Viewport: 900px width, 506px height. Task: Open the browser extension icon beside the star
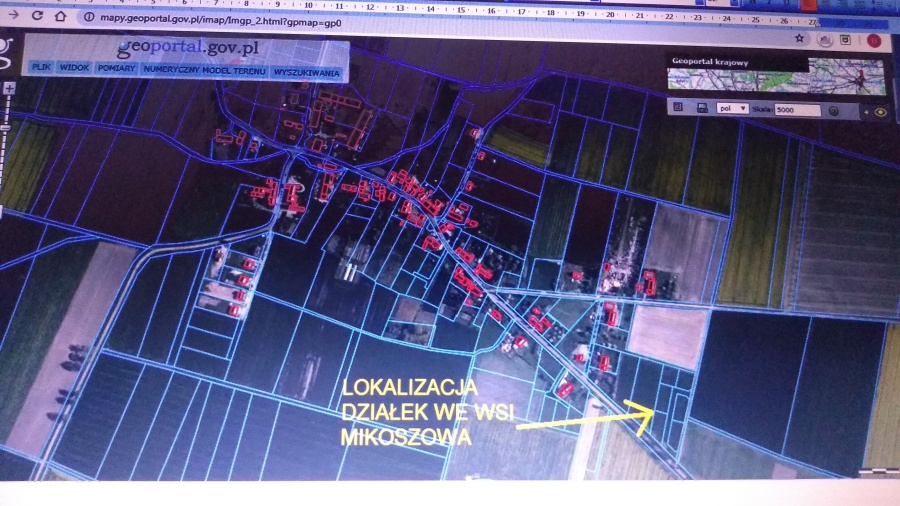point(825,40)
